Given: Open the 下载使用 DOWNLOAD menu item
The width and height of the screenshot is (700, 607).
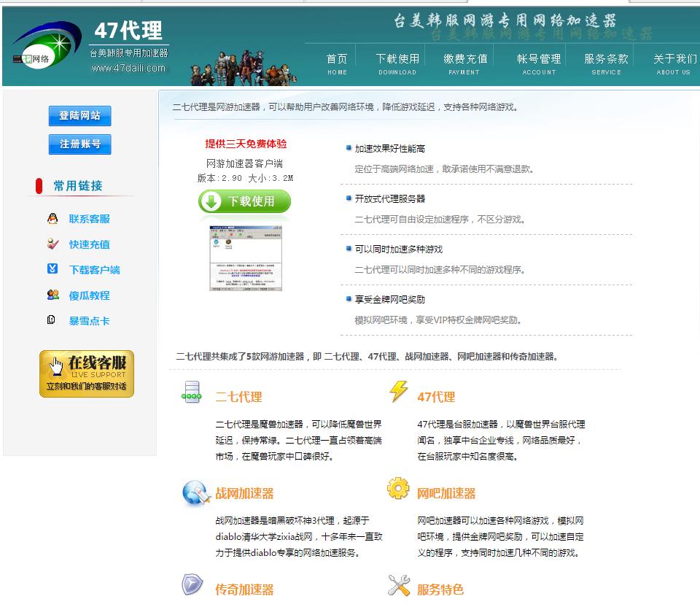Looking at the screenshot, I should tap(397, 64).
